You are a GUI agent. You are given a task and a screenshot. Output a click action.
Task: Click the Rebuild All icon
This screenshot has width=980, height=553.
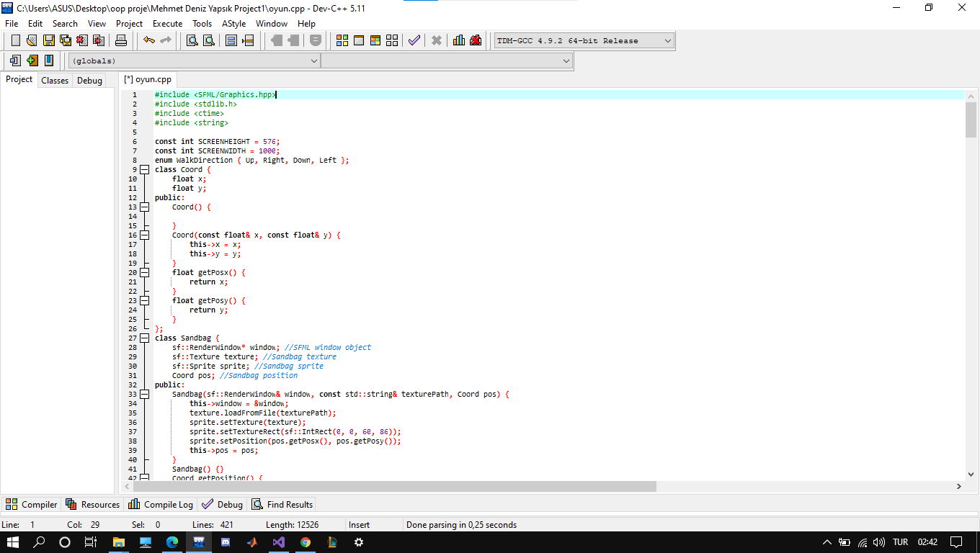393,41
